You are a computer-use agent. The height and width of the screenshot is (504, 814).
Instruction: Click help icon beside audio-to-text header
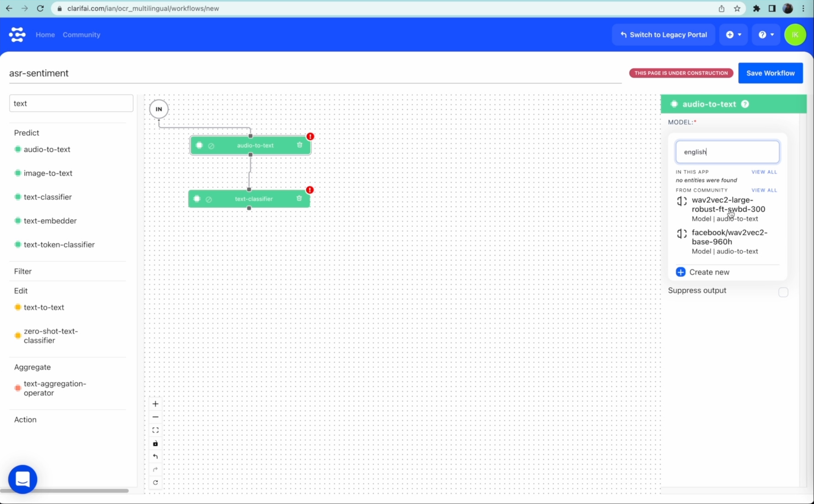coord(745,104)
